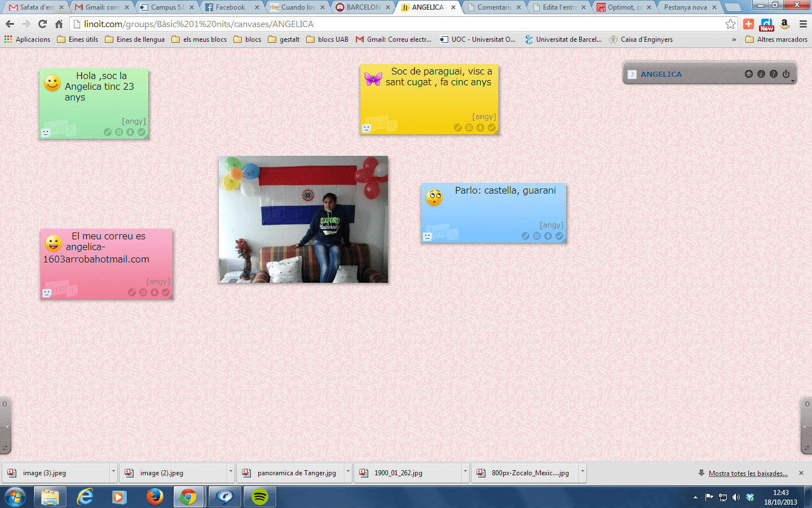Viewport: 812px width, 508px height.
Task: Open dropdown for panoramica de Tanger.jpg download
Action: point(348,471)
